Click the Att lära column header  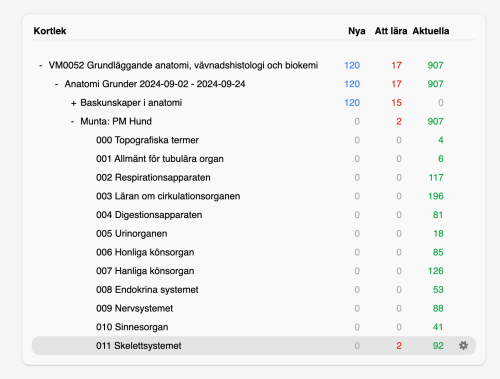pos(391,31)
